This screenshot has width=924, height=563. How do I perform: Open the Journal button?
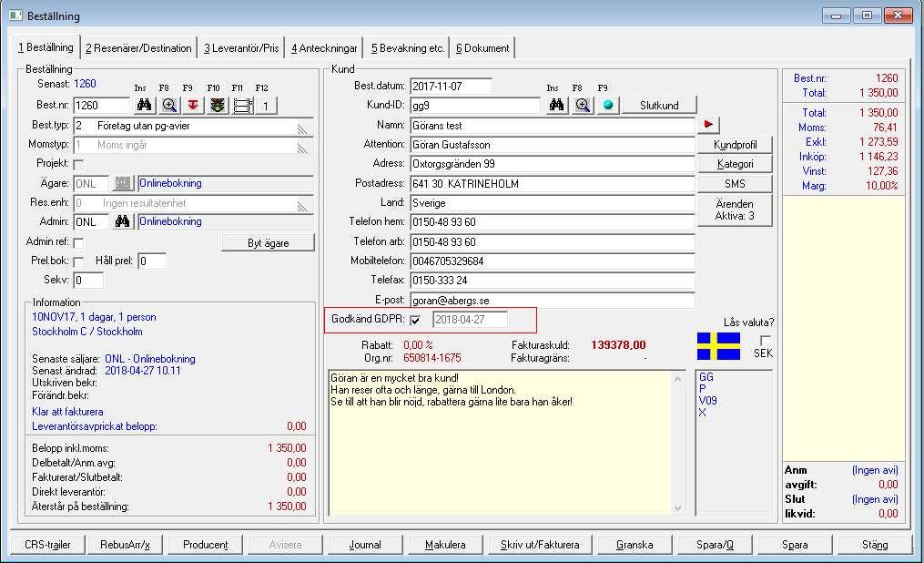365,545
